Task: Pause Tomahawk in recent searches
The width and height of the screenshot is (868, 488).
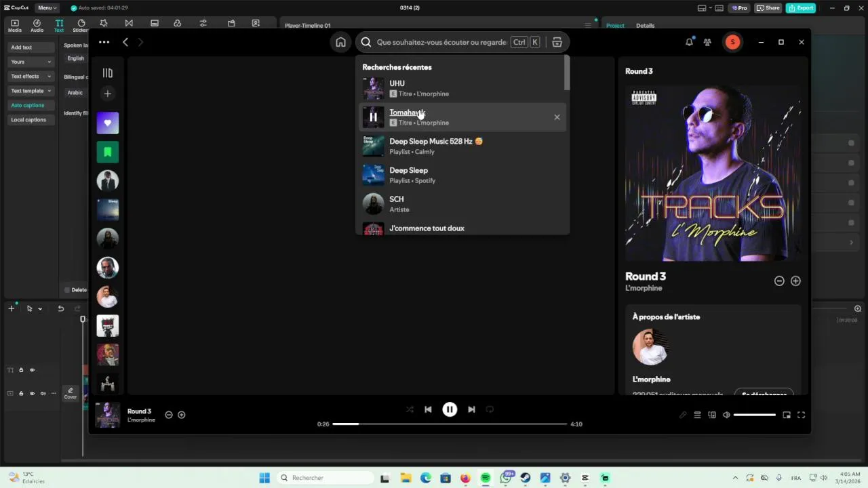Action: (373, 117)
